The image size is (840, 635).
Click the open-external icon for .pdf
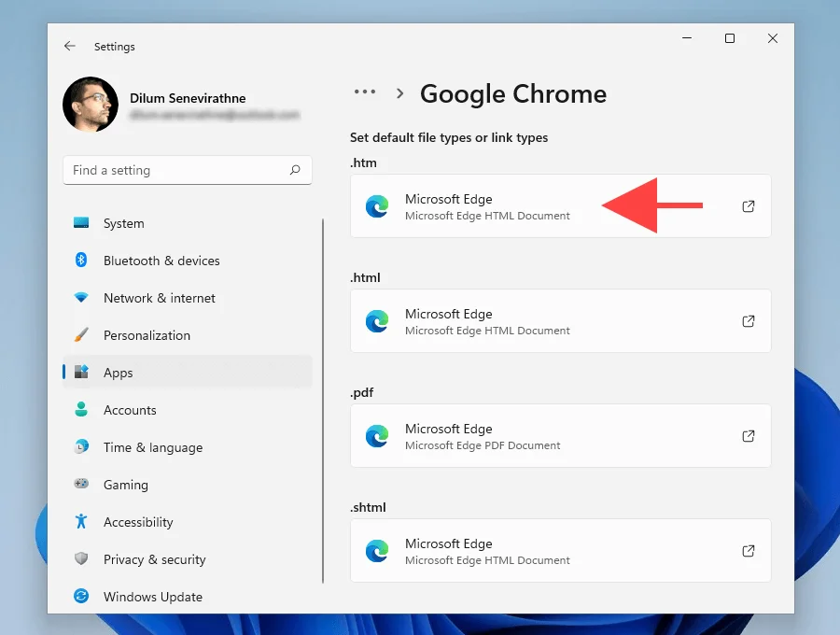click(749, 436)
